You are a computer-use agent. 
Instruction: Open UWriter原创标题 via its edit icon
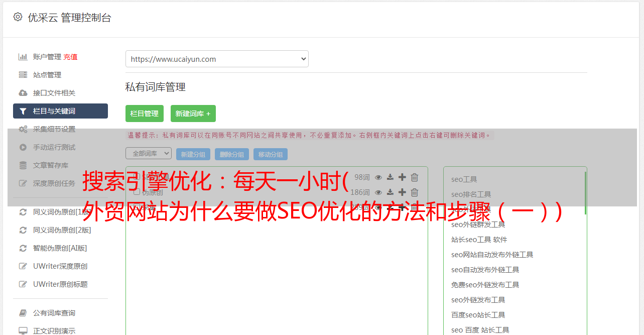(23, 284)
